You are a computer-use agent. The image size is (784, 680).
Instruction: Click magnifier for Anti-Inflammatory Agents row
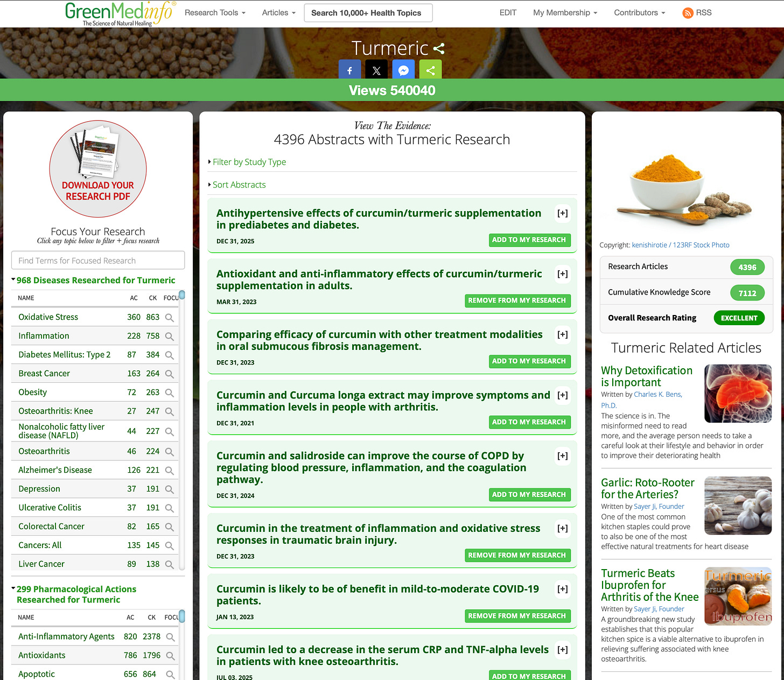click(x=171, y=637)
